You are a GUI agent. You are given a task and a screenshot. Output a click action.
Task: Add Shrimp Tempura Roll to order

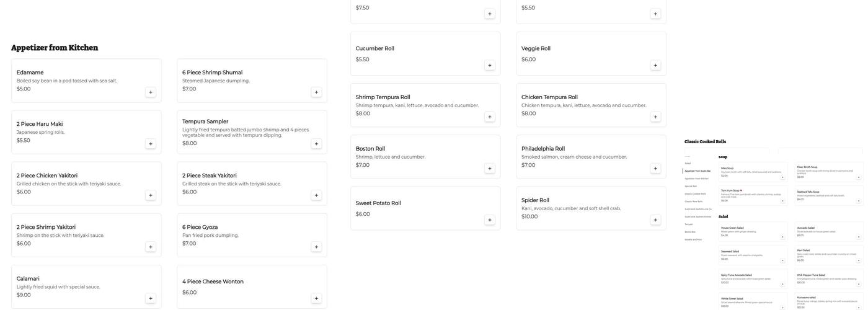tap(490, 117)
